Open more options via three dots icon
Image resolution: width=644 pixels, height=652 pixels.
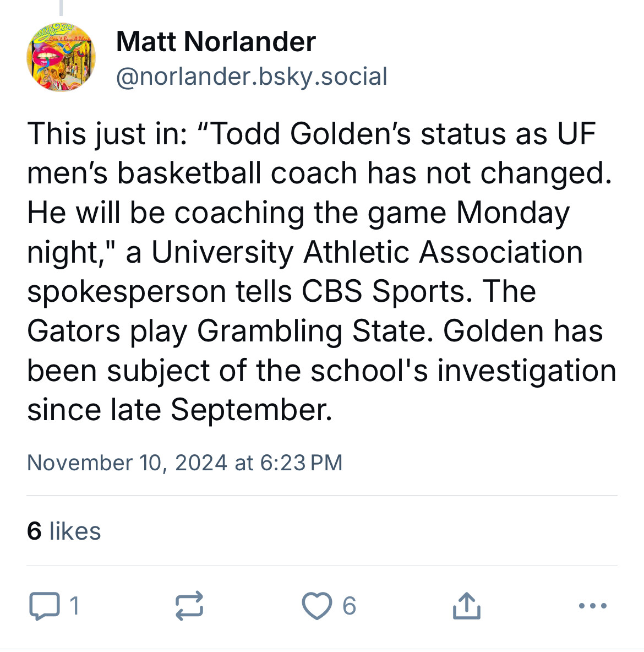pos(592,606)
